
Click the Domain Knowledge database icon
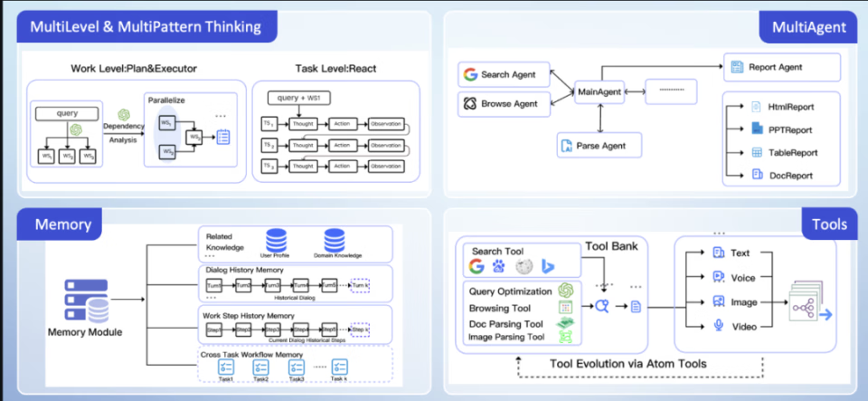335,240
